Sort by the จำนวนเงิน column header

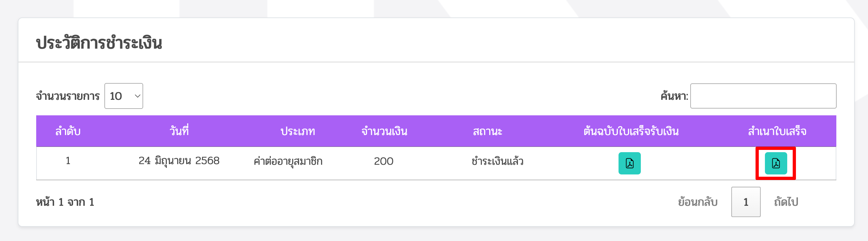[x=384, y=131]
